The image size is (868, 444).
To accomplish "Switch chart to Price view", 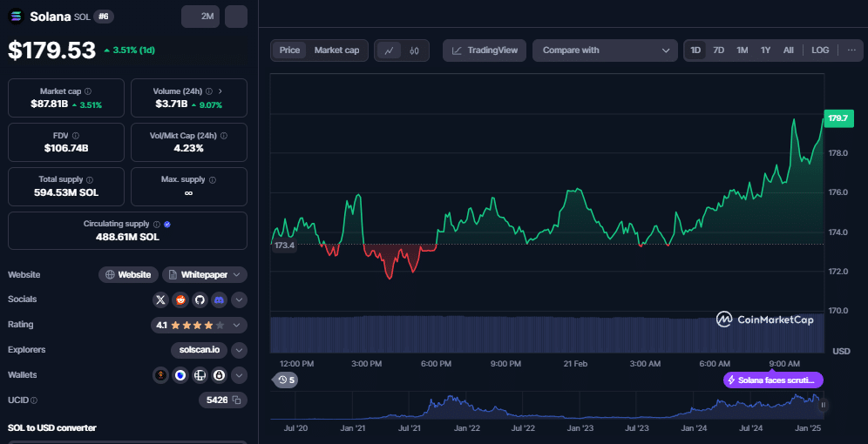I will [289, 50].
